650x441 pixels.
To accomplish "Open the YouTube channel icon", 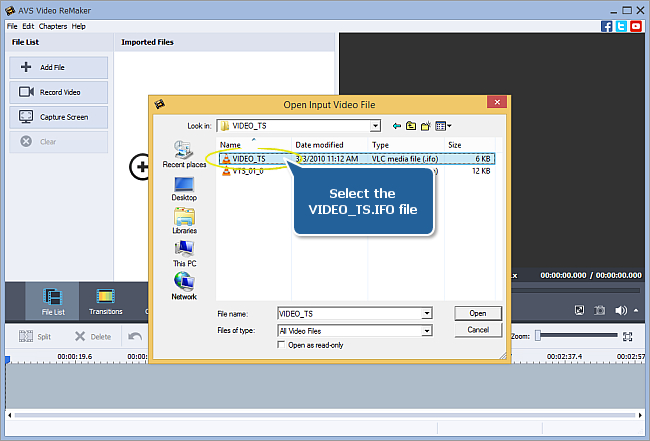I will point(636,27).
